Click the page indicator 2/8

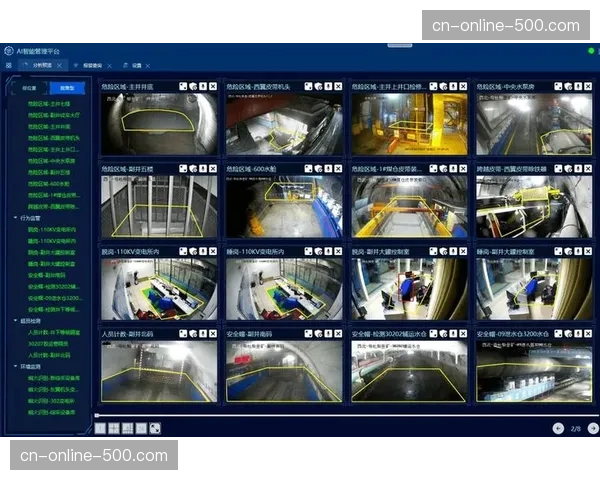tap(576, 429)
